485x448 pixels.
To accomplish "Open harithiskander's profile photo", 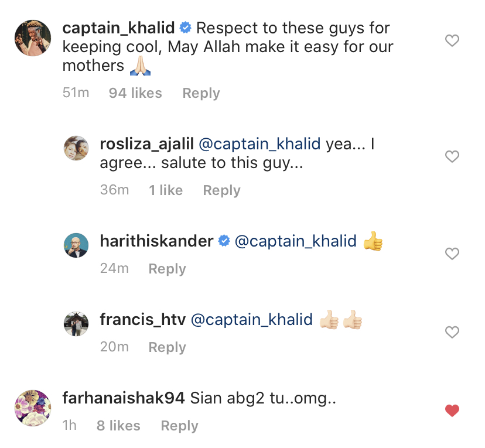I will point(76,245).
